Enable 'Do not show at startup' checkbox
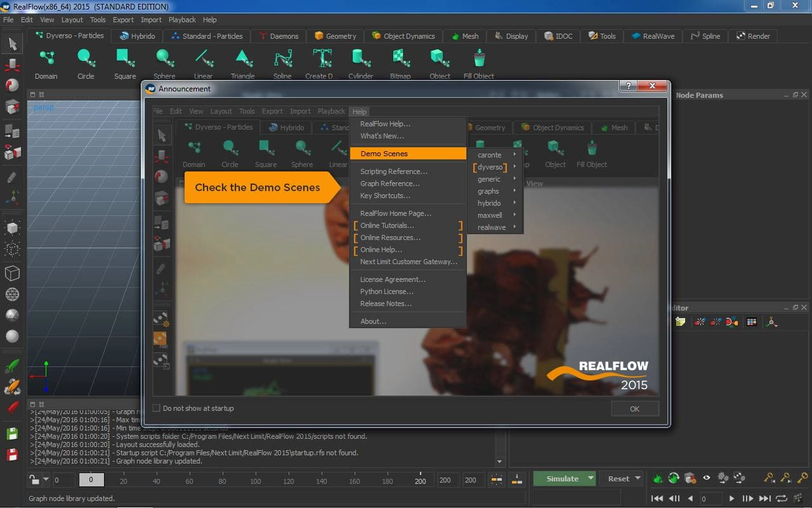 [x=157, y=408]
